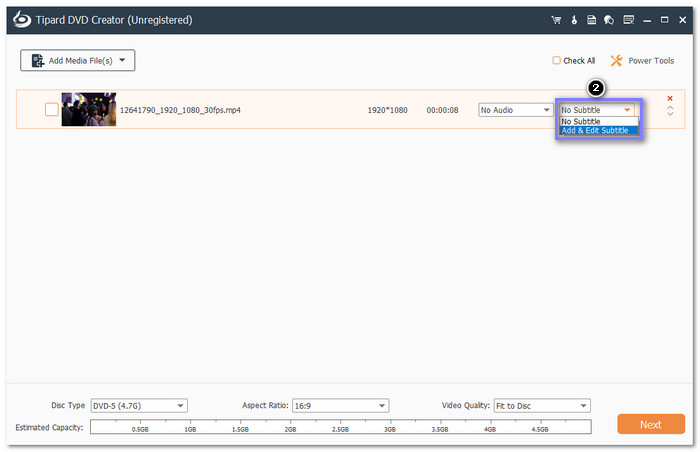This screenshot has height=452, width=700.
Task: Tick the checkbox for 12641790_1920_1080_30fps.mp4
Action: click(52, 109)
